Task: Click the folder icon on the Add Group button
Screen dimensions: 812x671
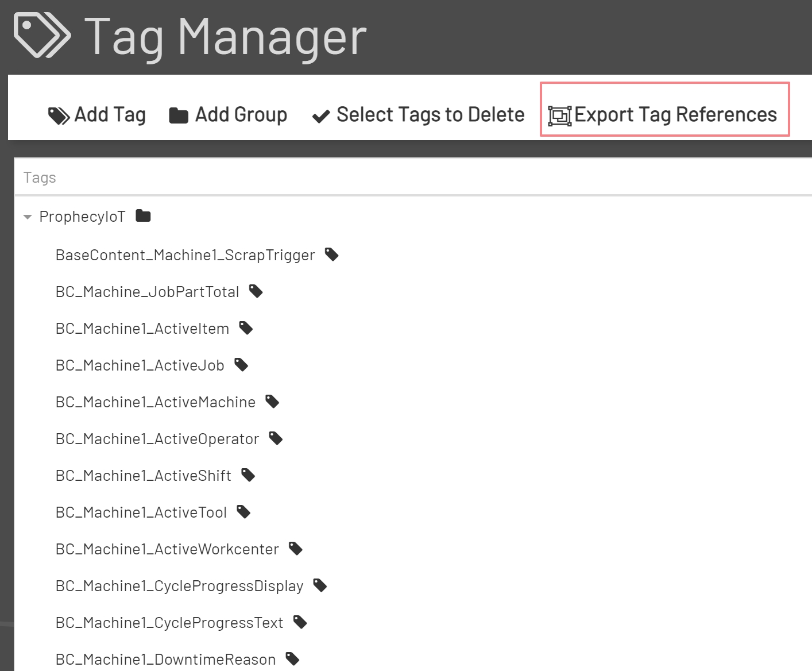Action: point(178,115)
